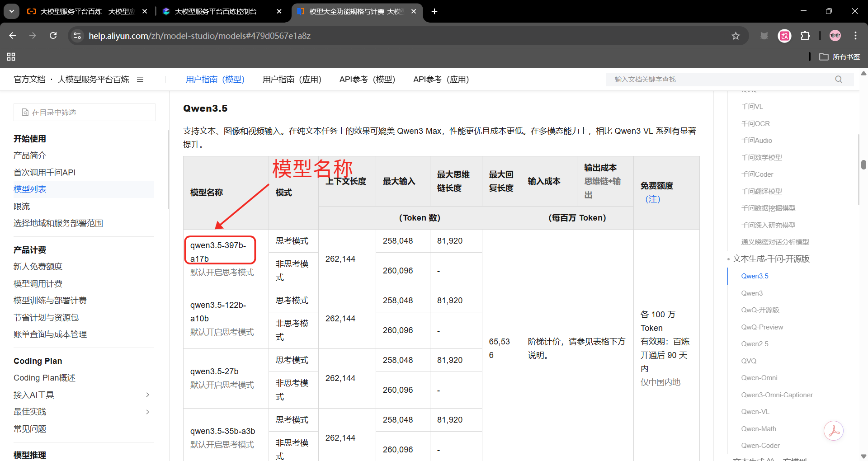Jump to 千问数据挖掘模型 in the outline
The width and height of the screenshot is (868, 461).
[768, 208]
